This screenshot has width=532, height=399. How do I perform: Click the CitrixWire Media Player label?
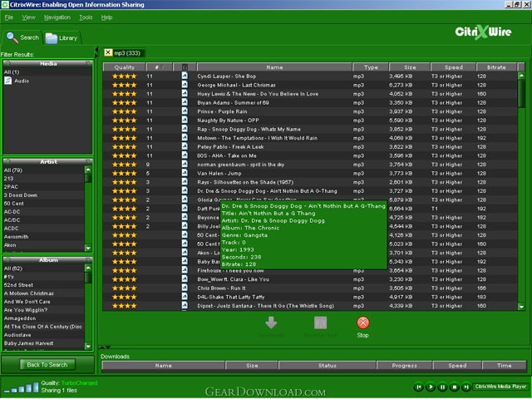[500, 387]
